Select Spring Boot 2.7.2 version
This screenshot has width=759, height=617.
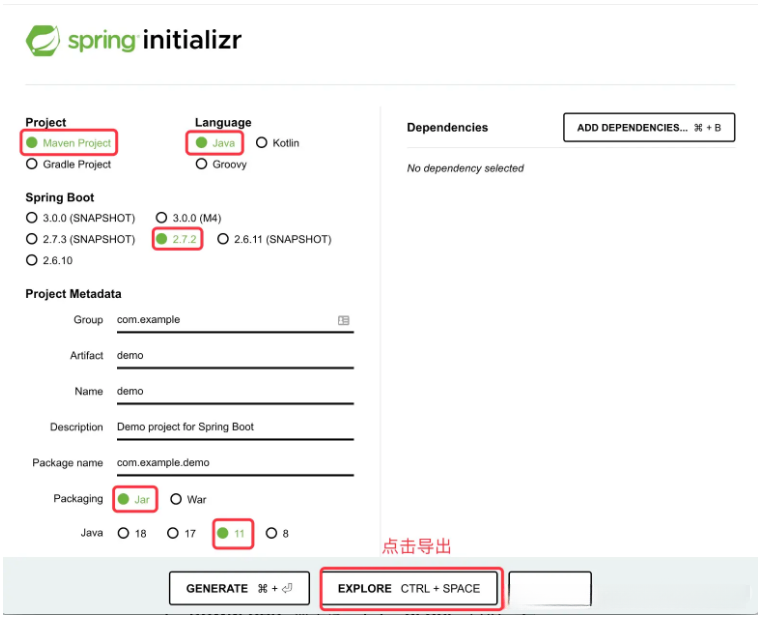pyautogui.click(x=162, y=239)
